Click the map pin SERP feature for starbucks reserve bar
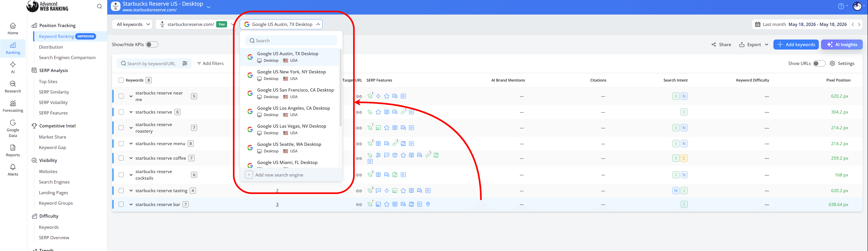Screen dimensions: 868x251 pyautogui.click(x=428, y=204)
